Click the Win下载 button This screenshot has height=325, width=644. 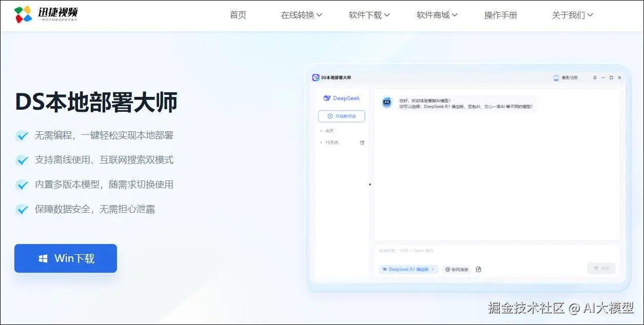[66, 258]
